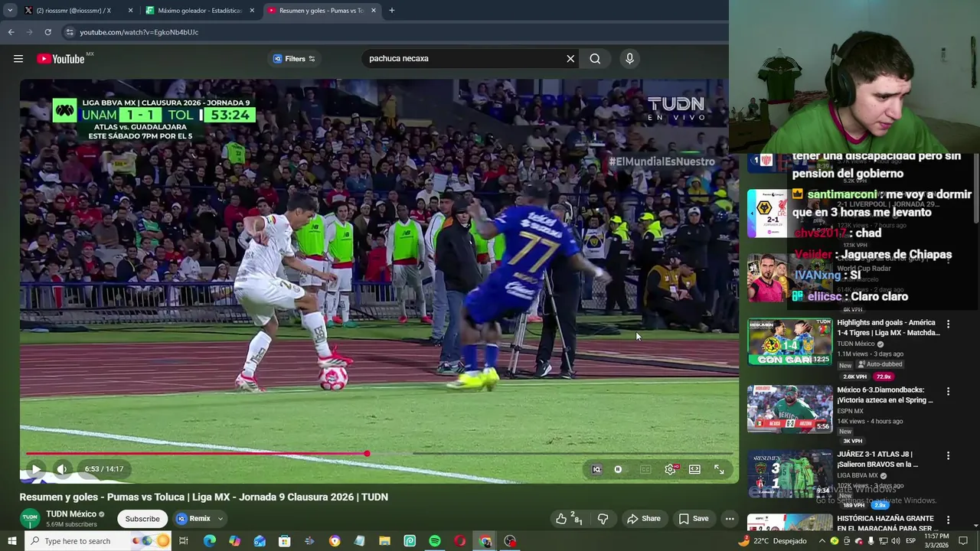Open the Histórica Hazaña Granate video title
The image size is (980, 551).
pyautogui.click(x=887, y=523)
